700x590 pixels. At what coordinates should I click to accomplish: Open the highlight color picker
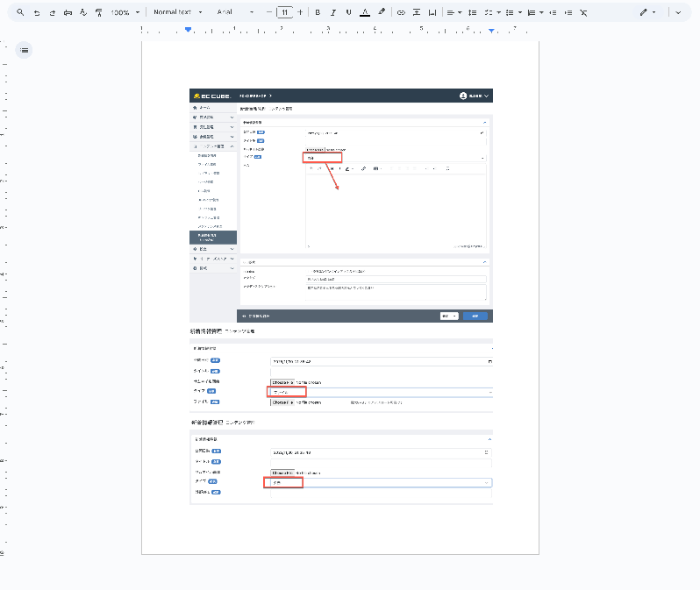click(382, 12)
